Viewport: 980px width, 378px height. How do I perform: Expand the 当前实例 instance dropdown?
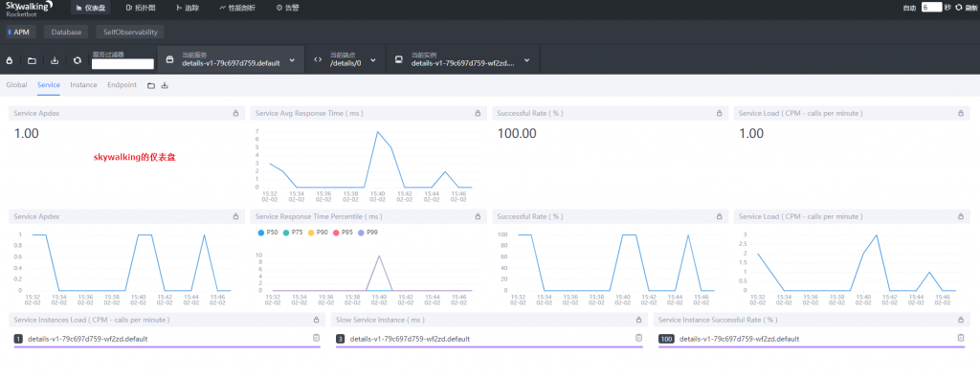tap(527, 60)
